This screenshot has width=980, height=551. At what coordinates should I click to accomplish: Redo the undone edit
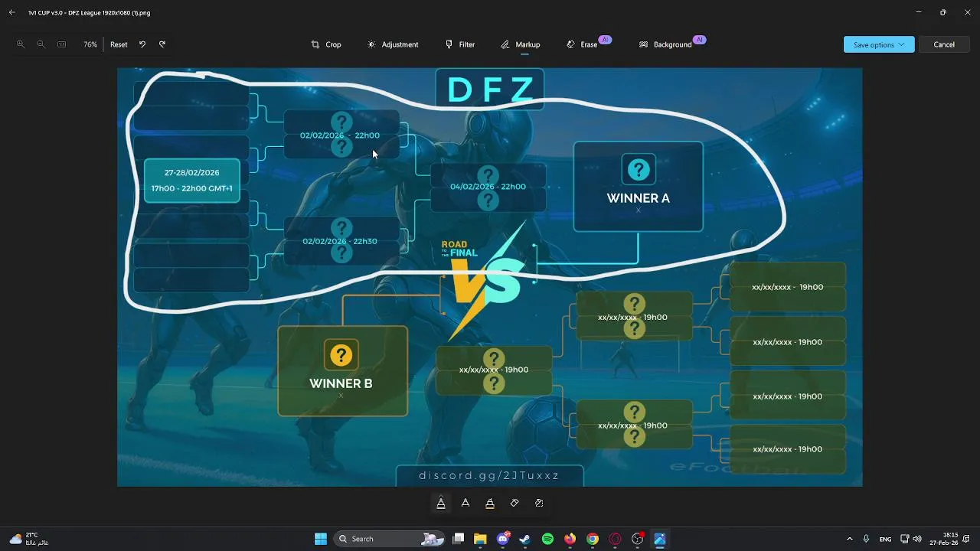click(162, 44)
